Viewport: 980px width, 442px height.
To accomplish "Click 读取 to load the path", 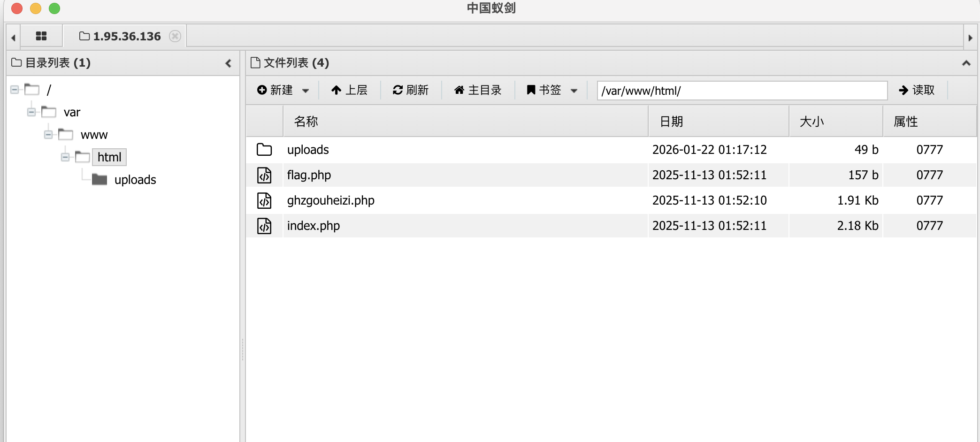I will 917,90.
